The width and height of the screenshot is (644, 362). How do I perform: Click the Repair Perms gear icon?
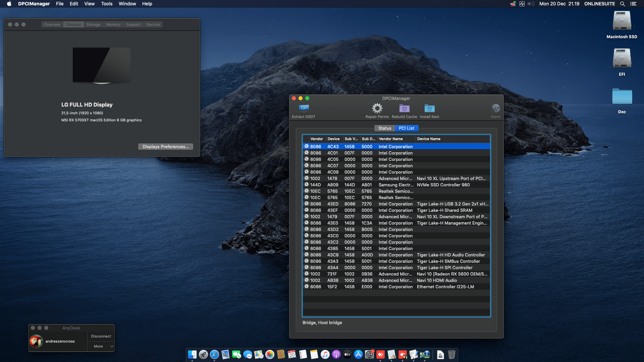click(x=377, y=108)
